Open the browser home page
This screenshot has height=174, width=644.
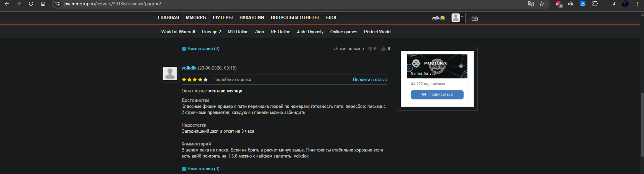click(x=43, y=4)
